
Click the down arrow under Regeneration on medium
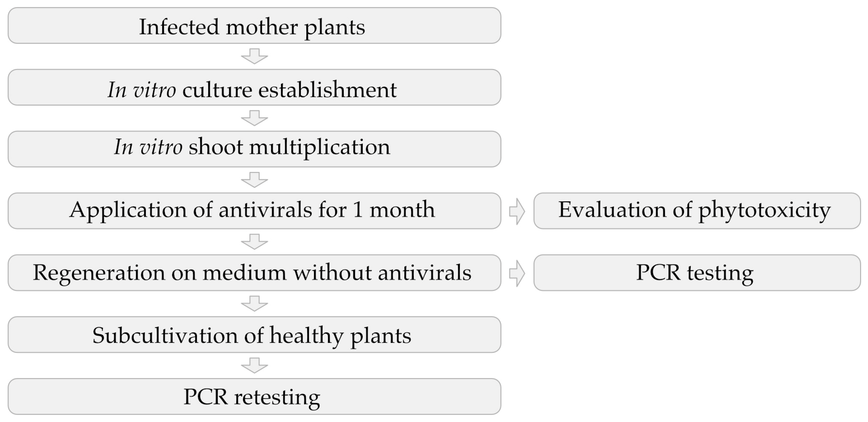pyautogui.click(x=254, y=303)
